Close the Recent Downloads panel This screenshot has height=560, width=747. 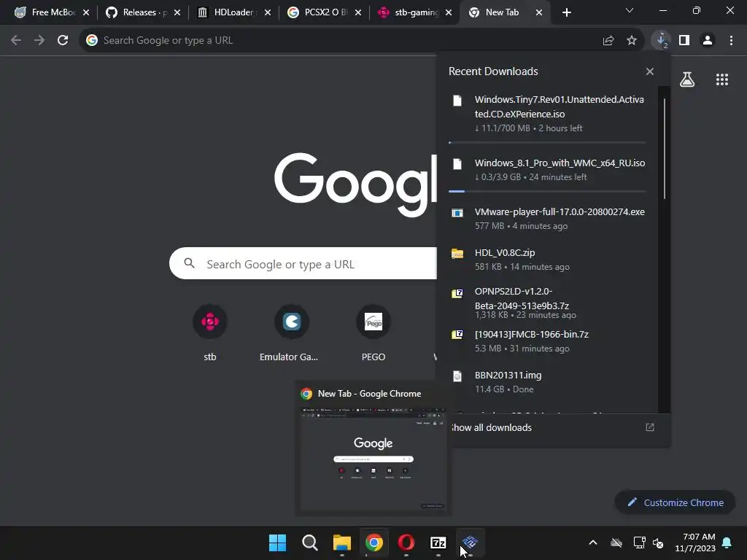(x=650, y=71)
